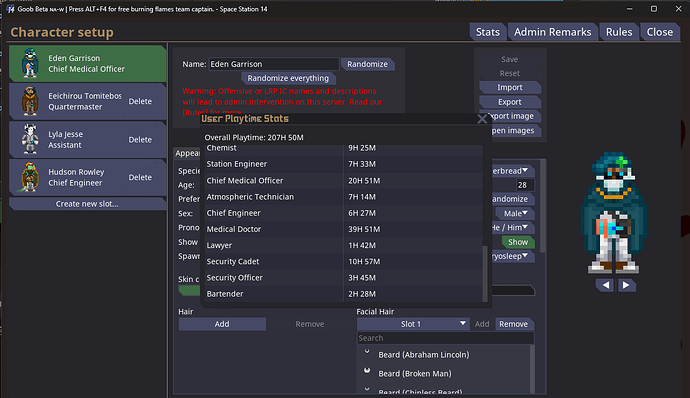
Task: Minimize the Space Station 14 window
Action: [630, 9]
